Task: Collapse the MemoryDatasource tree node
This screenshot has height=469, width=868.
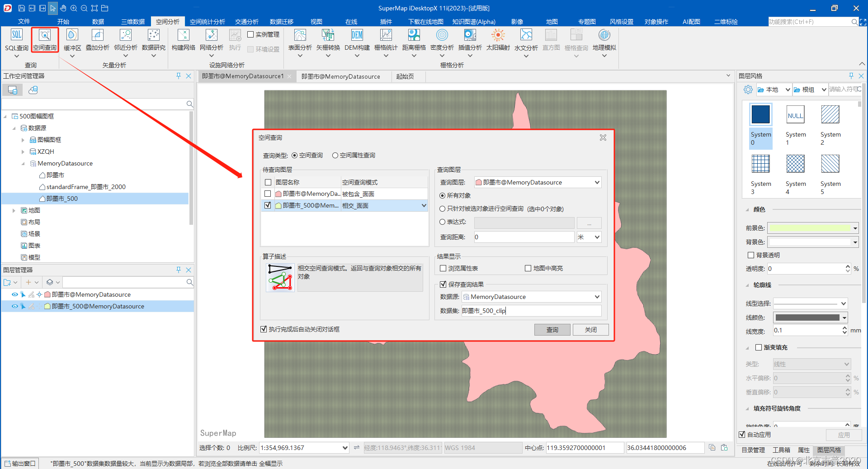Action: tap(23, 163)
